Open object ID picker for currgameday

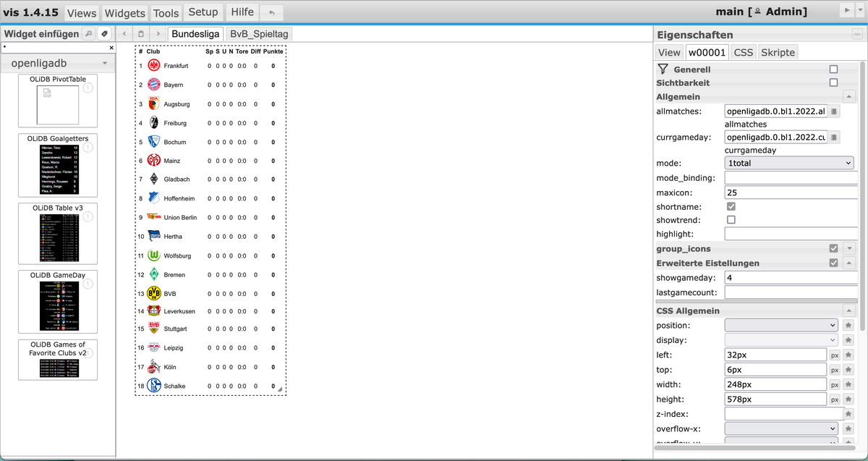point(833,138)
